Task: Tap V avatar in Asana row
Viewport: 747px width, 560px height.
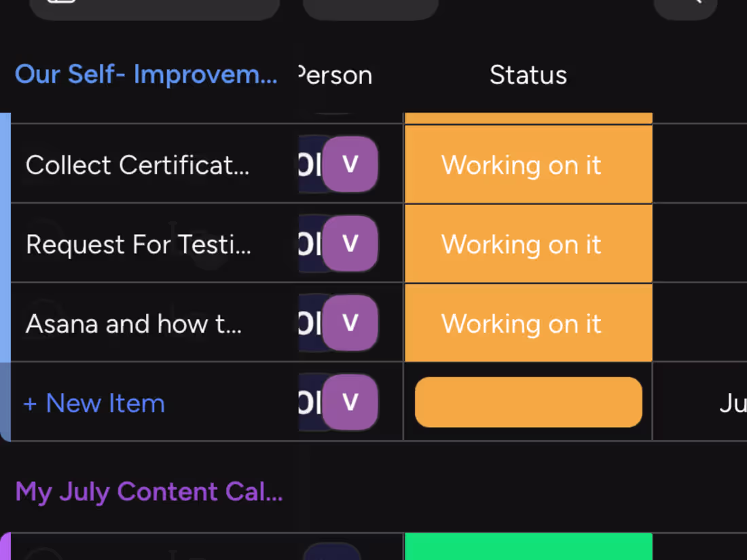Action: pos(350,323)
